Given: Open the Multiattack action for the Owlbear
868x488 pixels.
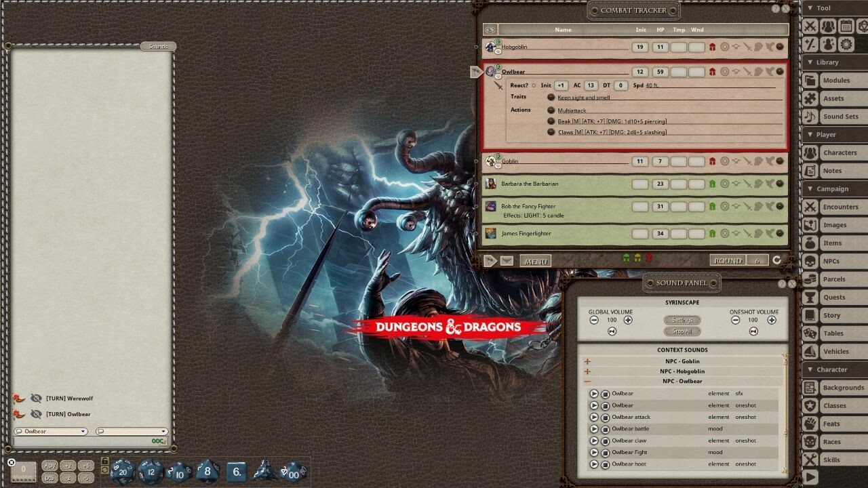Looking at the screenshot, I should (574, 109).
